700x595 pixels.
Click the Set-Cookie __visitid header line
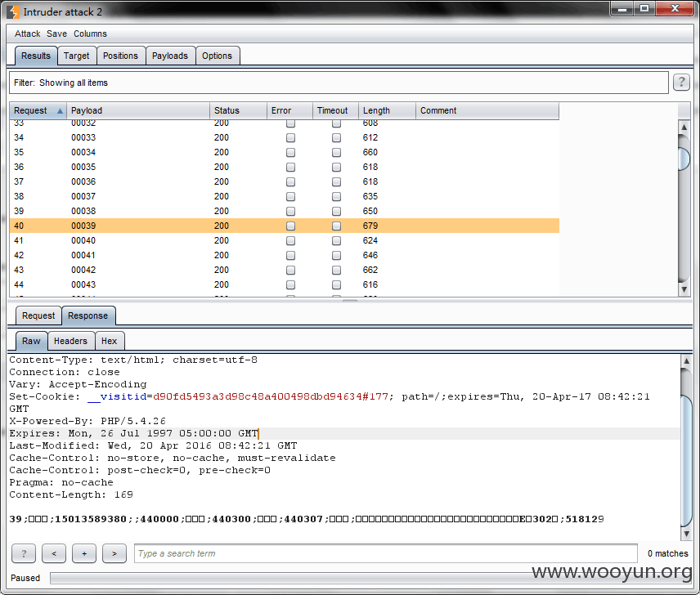click(330, 396)
